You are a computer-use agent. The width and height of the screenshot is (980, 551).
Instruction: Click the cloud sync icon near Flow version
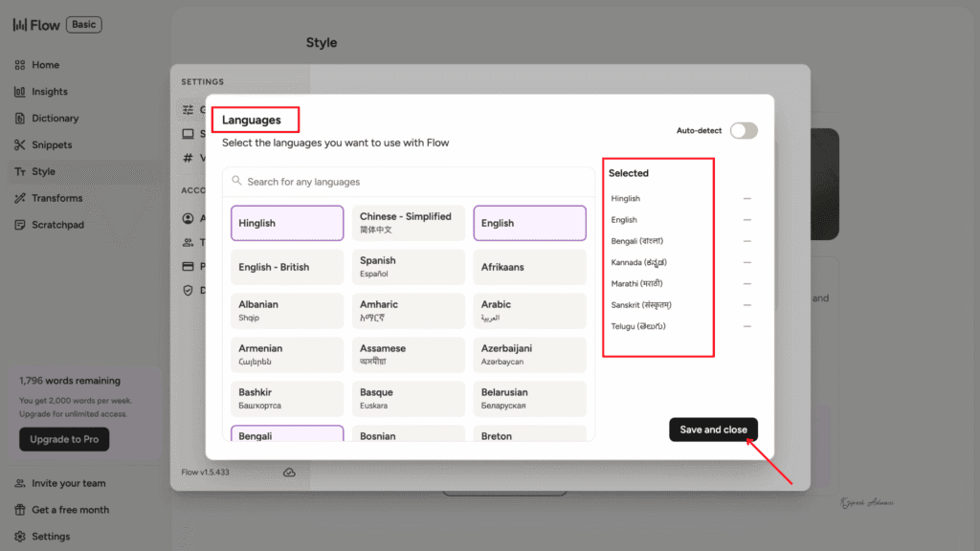(x=289, y=473)
